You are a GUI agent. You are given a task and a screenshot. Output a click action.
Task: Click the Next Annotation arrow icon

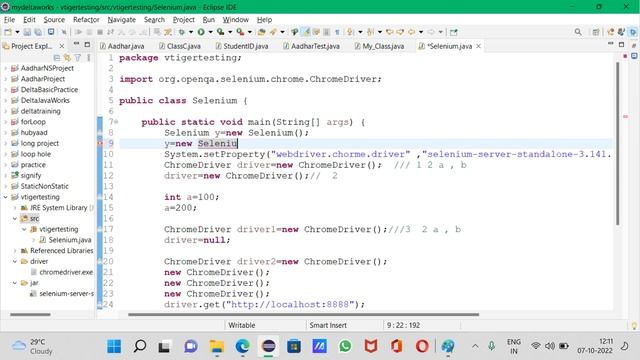pyautogui.click(x=350, y=32)
